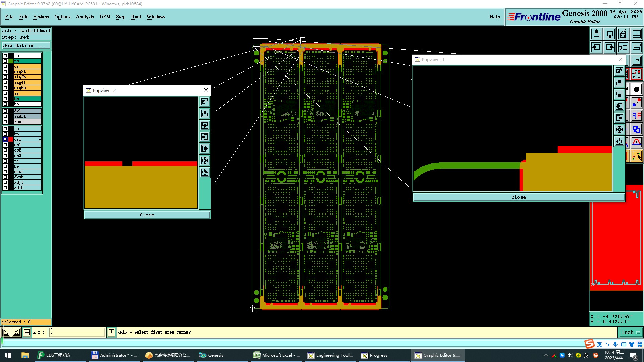Viewport: 644px width, 362px height.
Task: Select the blue-to-red dot move icon
Action: [636, 102]
